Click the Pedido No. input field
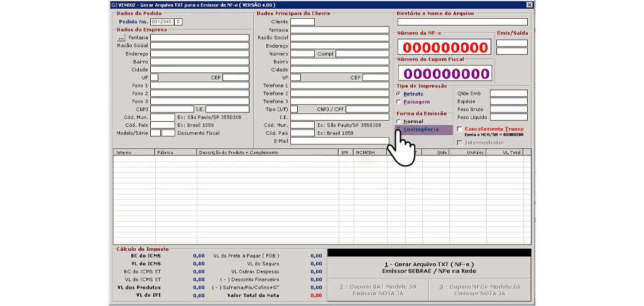 (x=161, y=21)
